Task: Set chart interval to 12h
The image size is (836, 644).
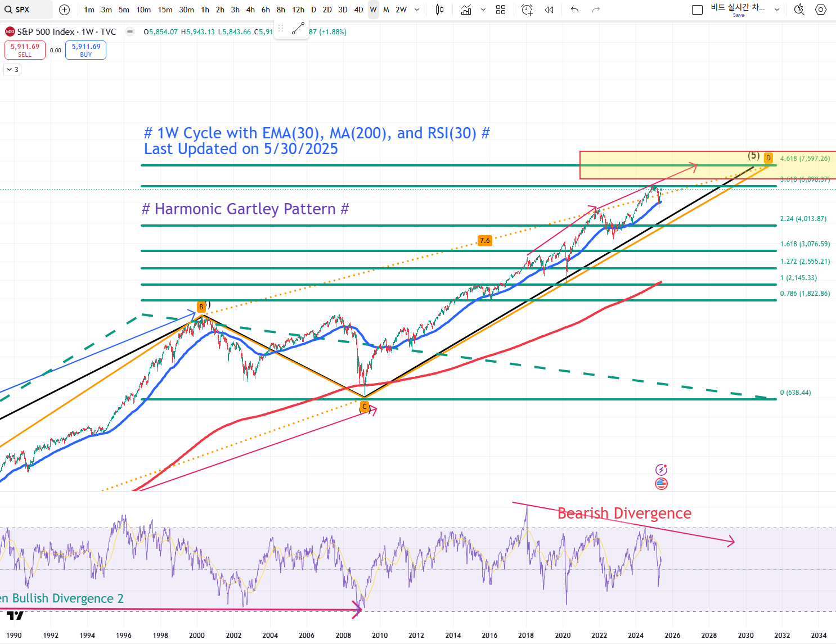Action: [298, 10]
